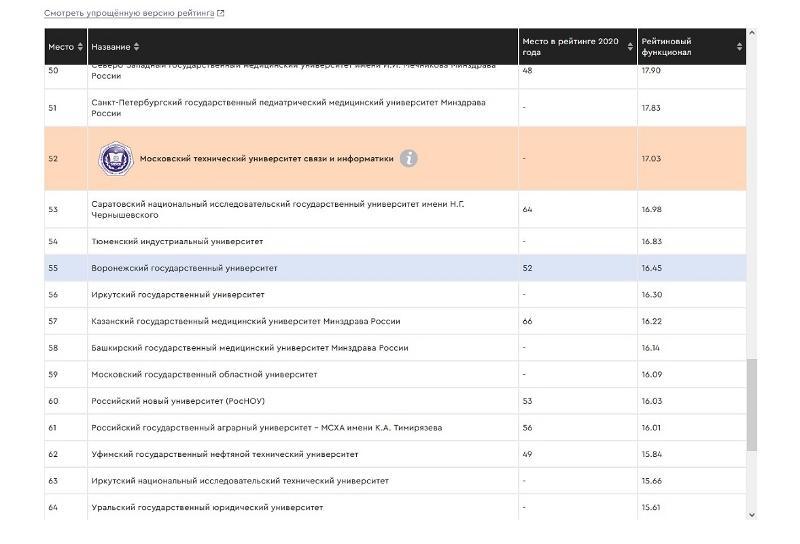Sort by Рейтинговый функционал arrows

click(x=739, y=47)
